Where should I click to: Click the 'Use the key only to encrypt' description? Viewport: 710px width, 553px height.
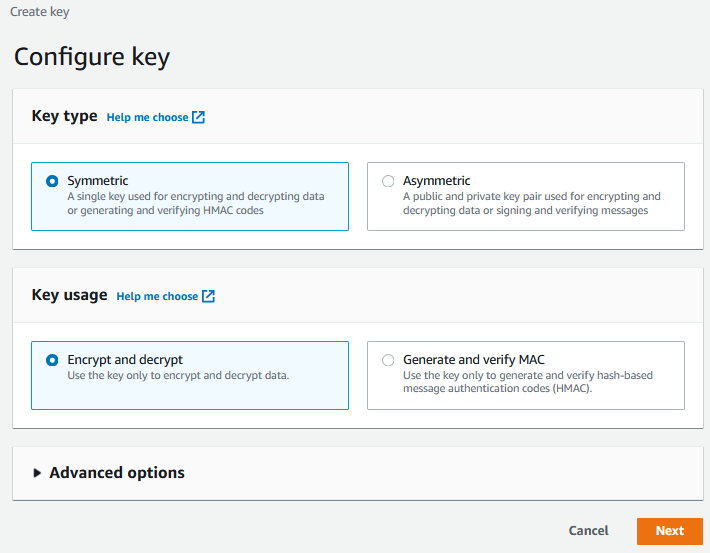pyautogui.click(x=178, y=375)
